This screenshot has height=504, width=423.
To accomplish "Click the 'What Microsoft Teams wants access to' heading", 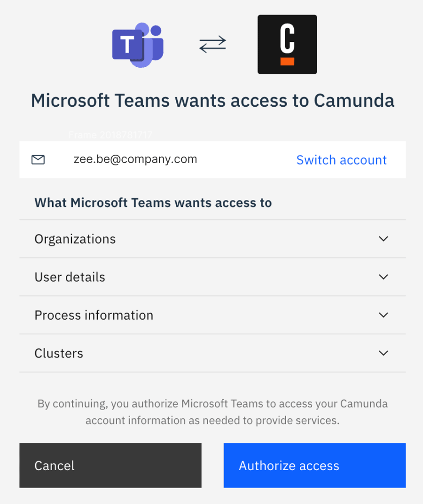I will pos(153,203).
